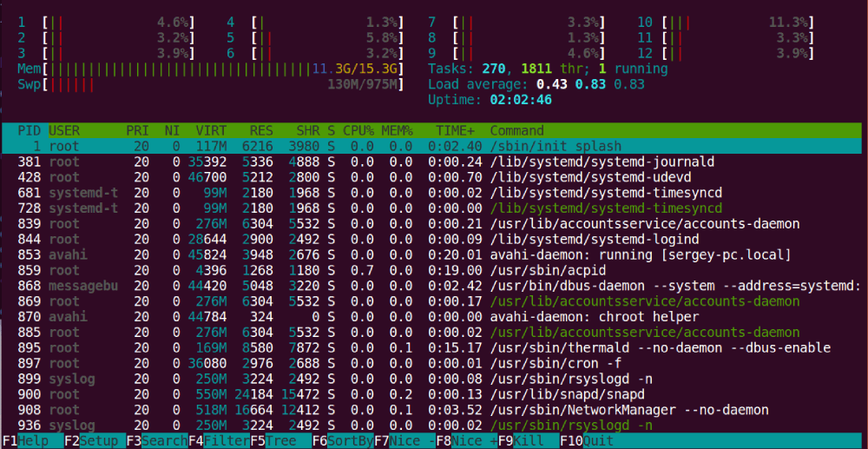The image size is (868, 449).
Task: Select the /usr/sbin/acpid process row
Action: coord(431,271)
